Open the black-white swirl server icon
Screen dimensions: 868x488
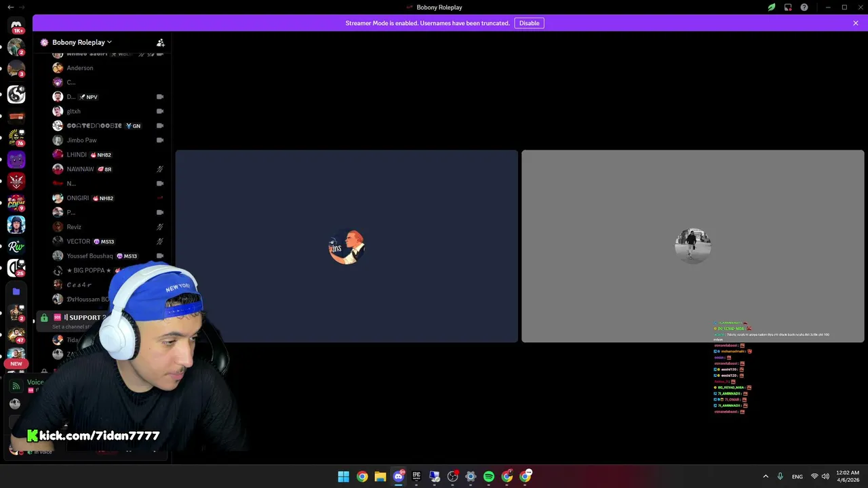[x=16, y=94]
